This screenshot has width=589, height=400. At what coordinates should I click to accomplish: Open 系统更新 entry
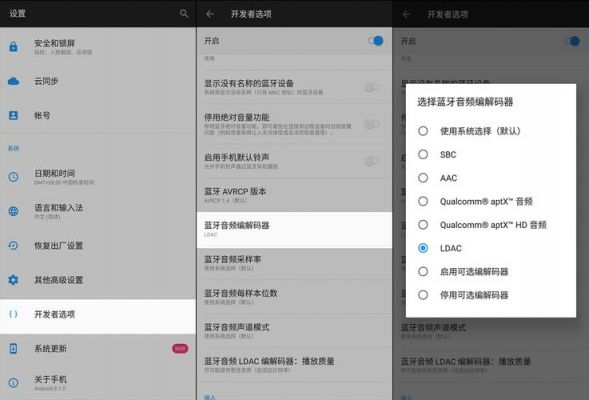98,349
